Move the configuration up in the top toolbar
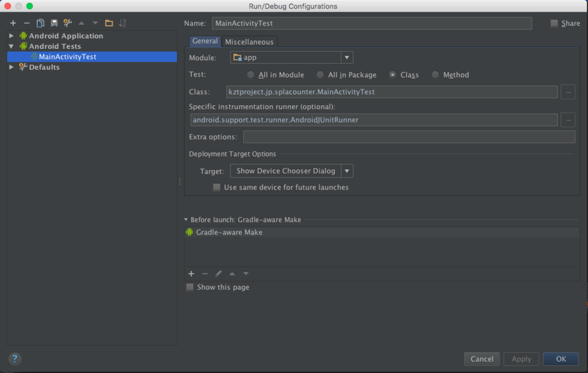 [x=82, y=23]
